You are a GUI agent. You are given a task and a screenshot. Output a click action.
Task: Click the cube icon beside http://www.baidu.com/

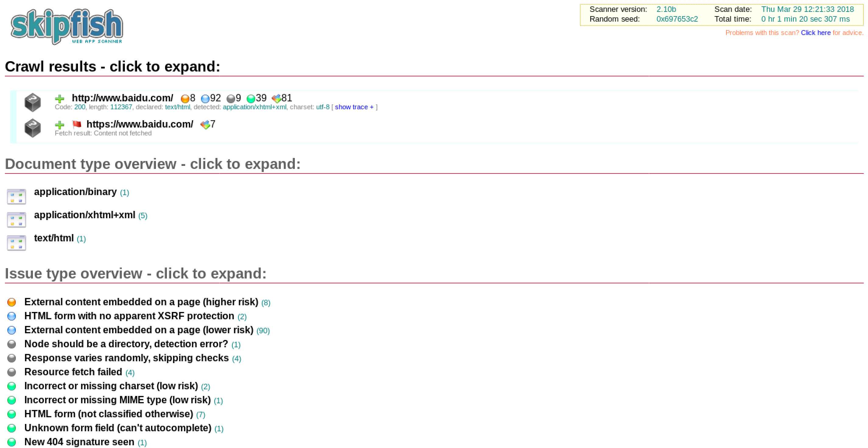33,102
